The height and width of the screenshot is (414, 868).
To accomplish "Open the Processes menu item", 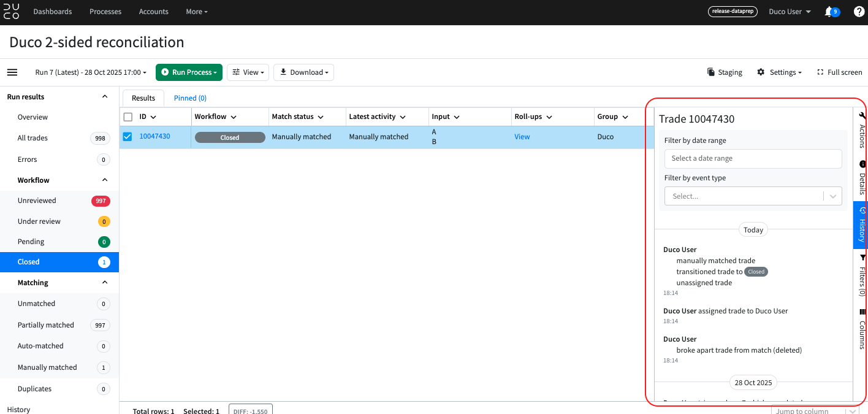I will 105,12.
